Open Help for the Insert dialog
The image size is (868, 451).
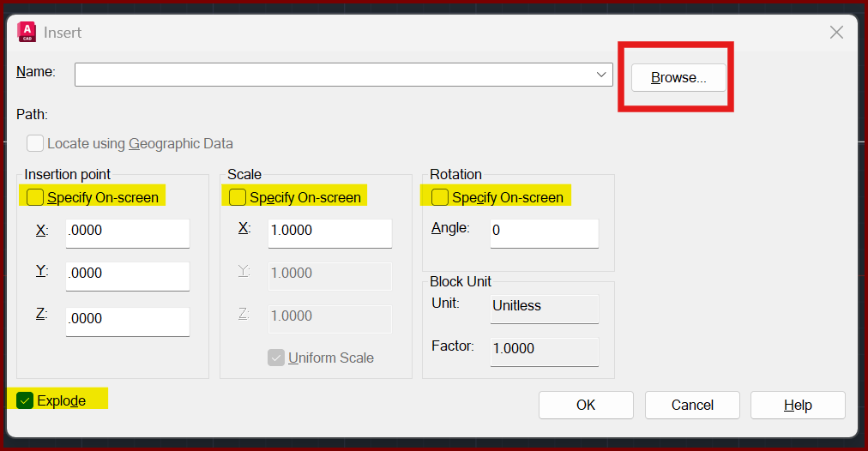pyautogui.click(x=798, y=405)
